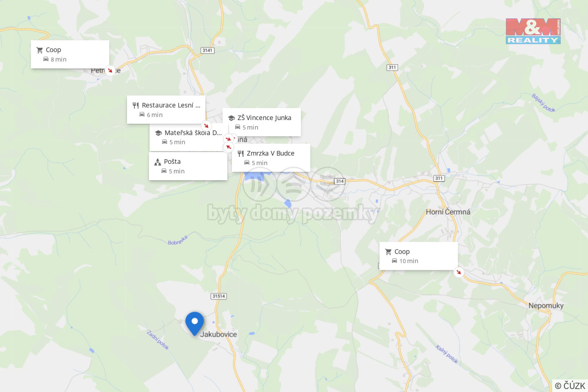Viewport: 588px width, 392px height.
Task: Click the © ČÚZK attribution
Action: tap(570, 385)
